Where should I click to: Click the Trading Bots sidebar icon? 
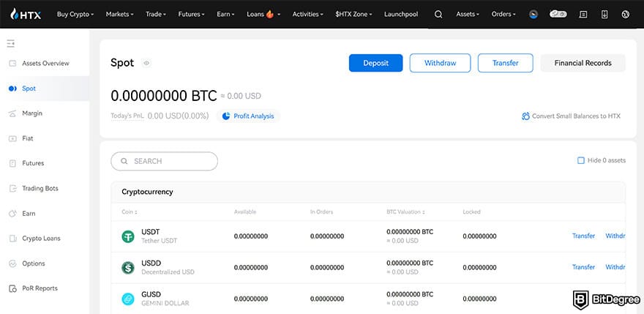[x=12, y=188]
